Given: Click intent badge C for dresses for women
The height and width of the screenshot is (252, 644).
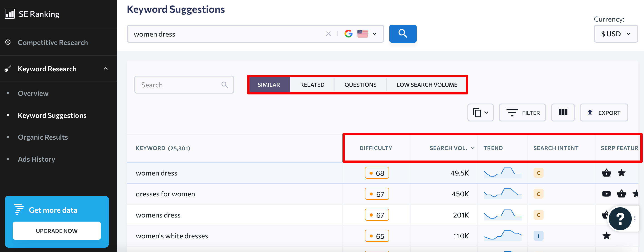Looking at the screenshot, I should click(538, 194).
